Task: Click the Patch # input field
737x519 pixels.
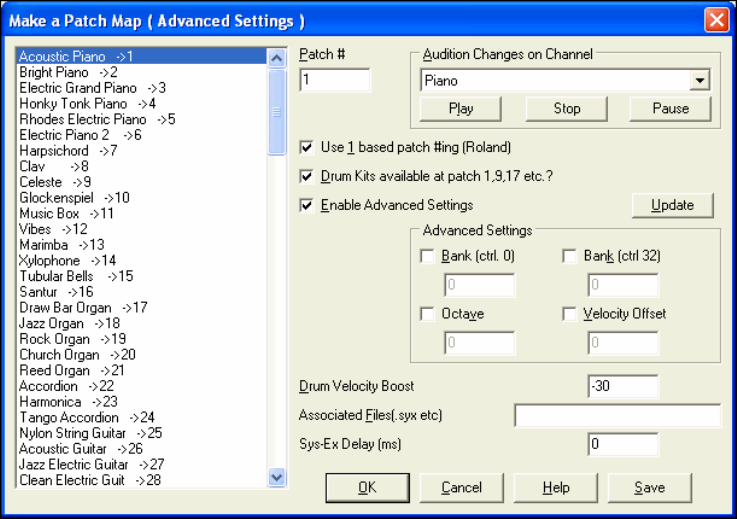Action: point(335,80)
